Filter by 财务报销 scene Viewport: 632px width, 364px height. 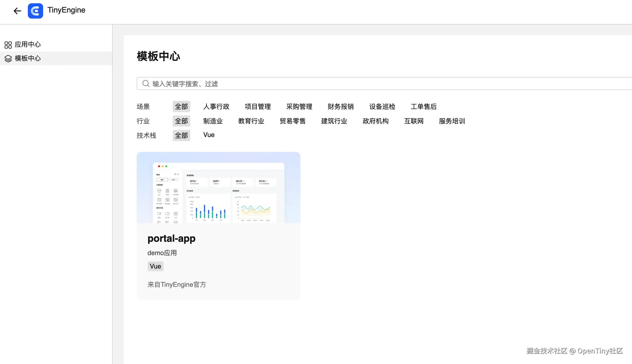click(341, 106)
